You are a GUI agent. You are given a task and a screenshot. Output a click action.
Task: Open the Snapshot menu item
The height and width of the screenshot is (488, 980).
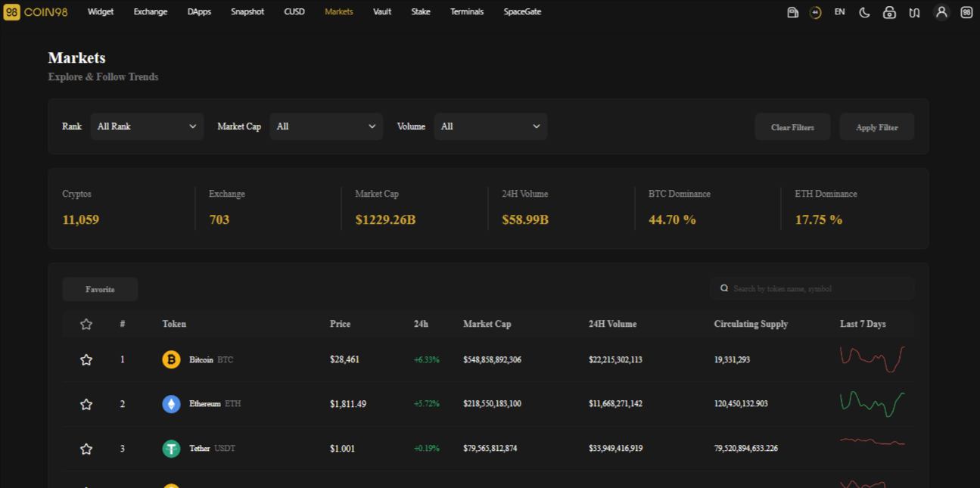(x=247, y=12)
